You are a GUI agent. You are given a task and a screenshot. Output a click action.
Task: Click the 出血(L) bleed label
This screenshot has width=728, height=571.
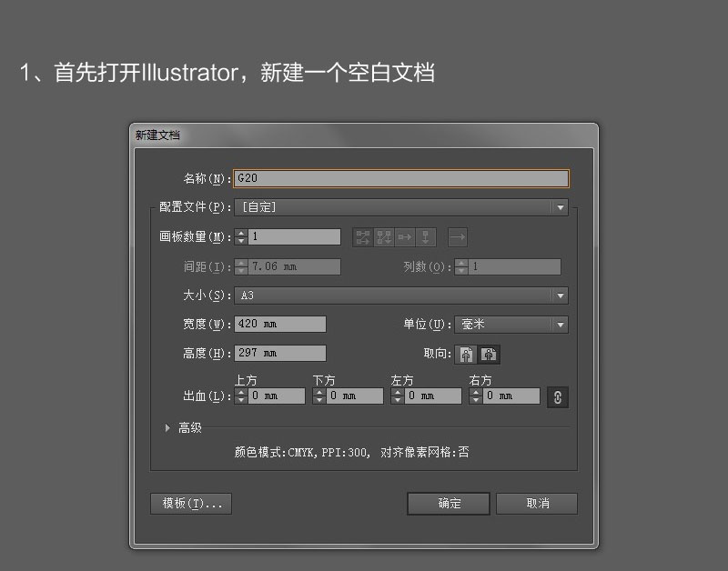pos(207,396)
